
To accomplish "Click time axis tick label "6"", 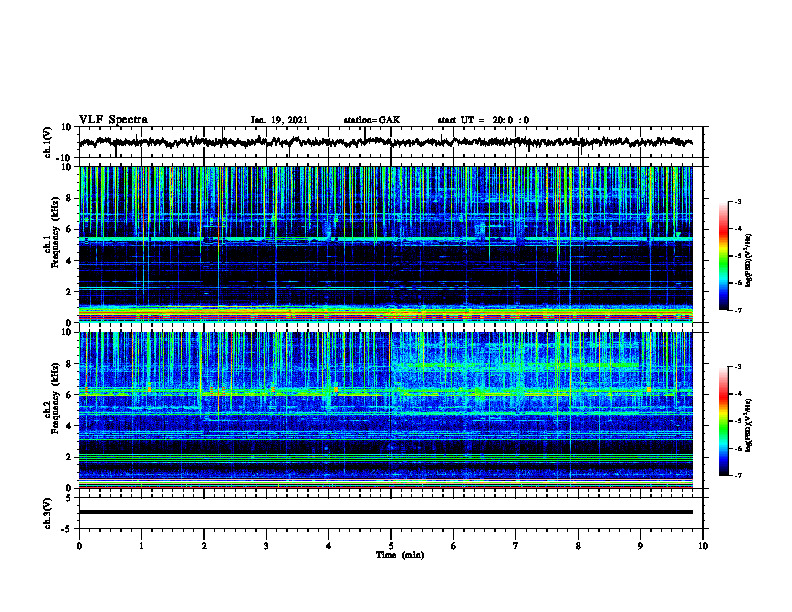I will pos(454,546).
